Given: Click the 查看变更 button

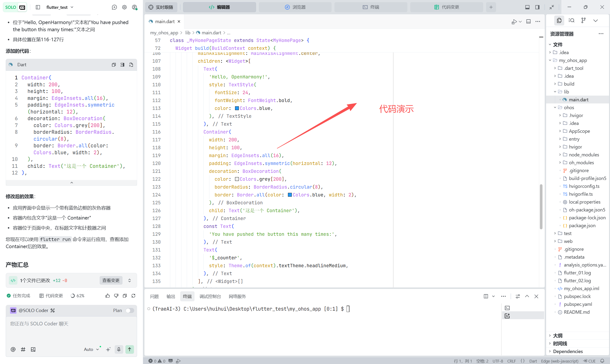Looking at the screenshot, I should pos(111,280).
